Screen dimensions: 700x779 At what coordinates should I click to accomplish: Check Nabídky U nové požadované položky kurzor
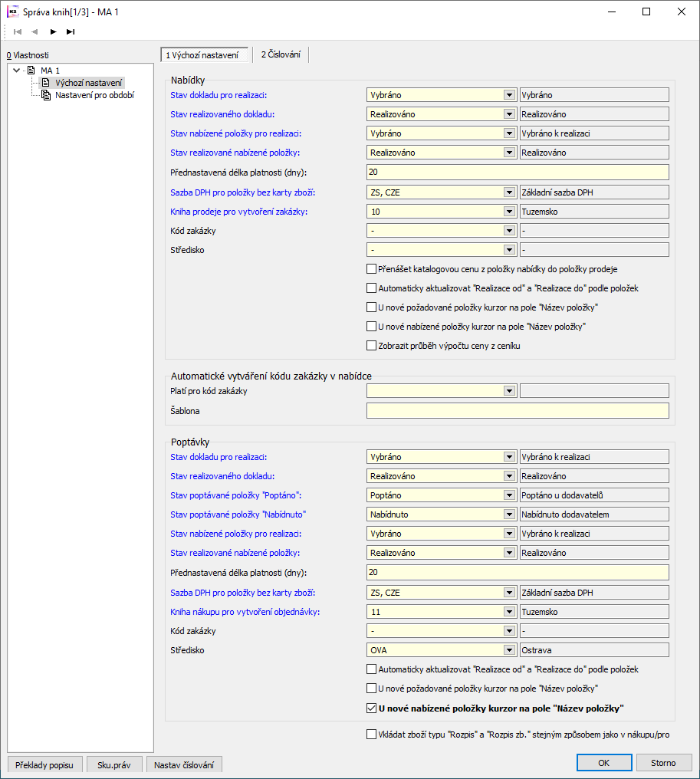click(x=371, y=307)
